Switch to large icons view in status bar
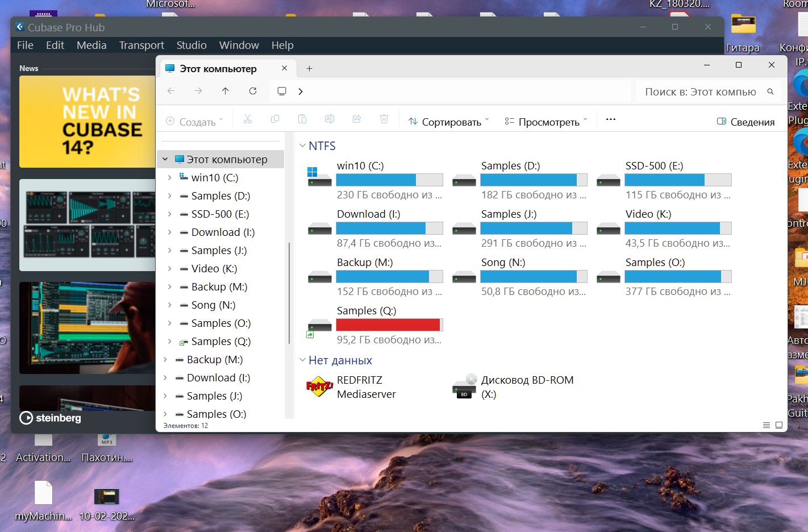 [x=779, y=425]
